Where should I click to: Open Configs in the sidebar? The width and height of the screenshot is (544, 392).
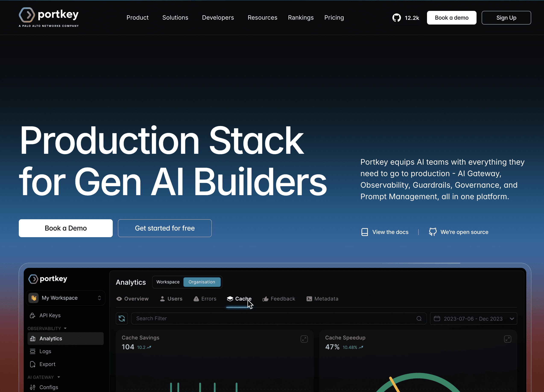coord(66,387)
